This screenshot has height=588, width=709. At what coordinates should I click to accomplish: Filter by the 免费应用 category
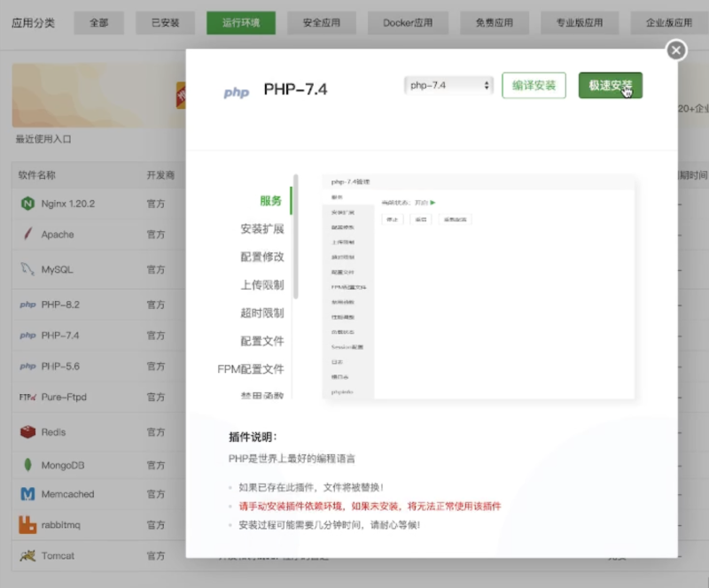pos(495,23)
